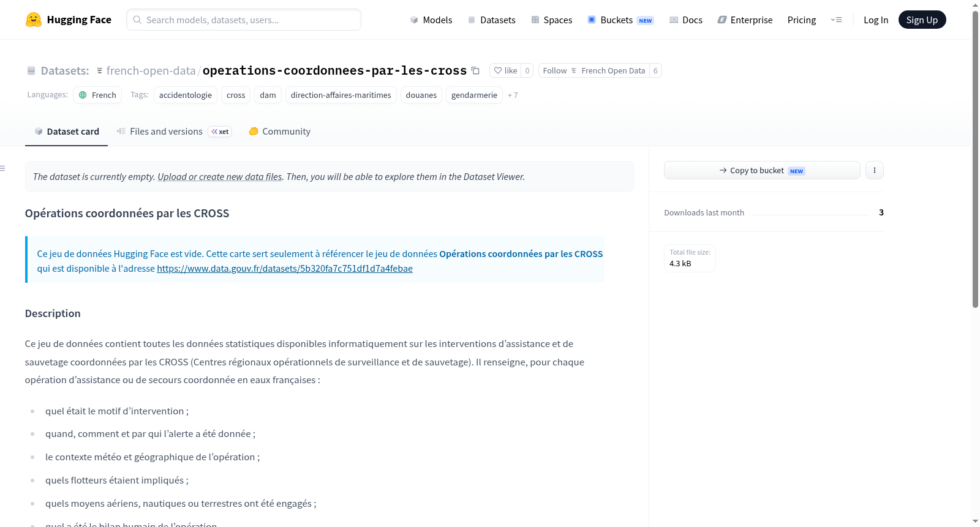This screenshot has width=980, height=527.
Task: Go to the Spaces section
Action: (x=551, y=20)
